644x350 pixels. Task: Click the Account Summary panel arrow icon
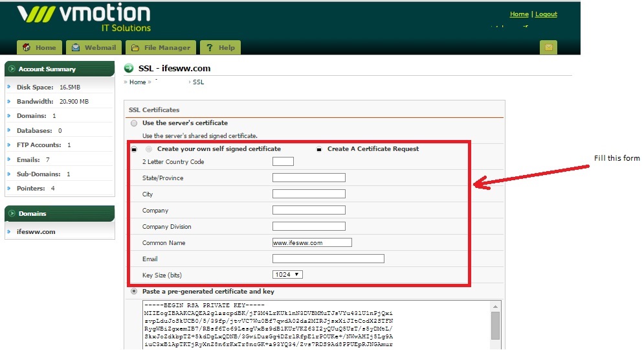[12, 69]
